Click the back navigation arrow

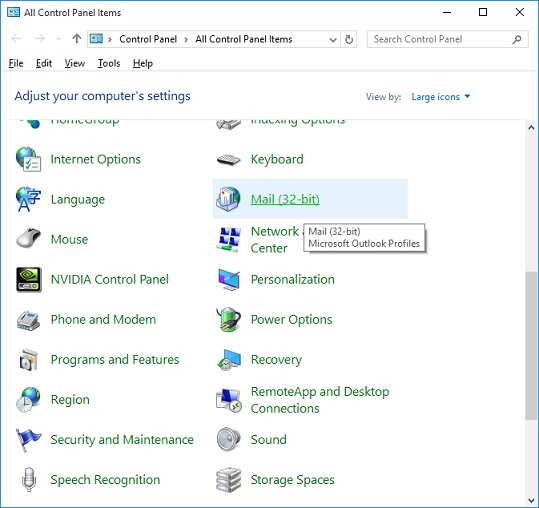pos(16,39)
